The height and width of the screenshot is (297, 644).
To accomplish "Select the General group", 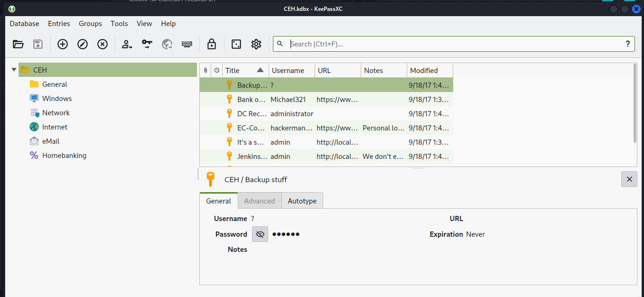I will point(55,84).
